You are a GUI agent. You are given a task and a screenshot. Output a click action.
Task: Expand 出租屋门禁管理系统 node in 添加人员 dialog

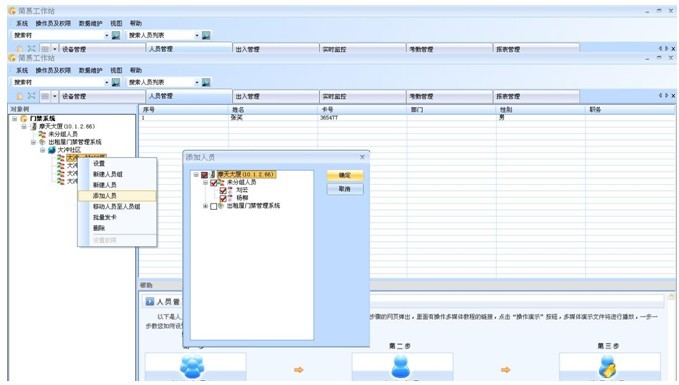point(205,206)
